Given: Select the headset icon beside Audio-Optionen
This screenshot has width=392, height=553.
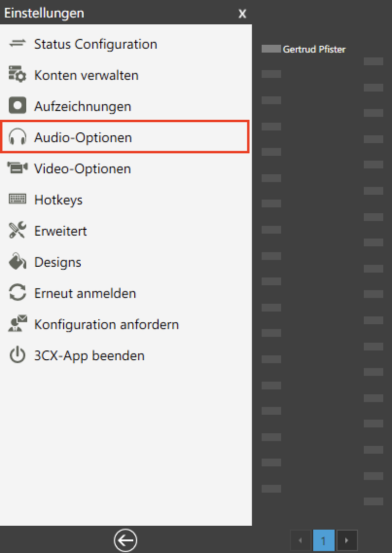Looking at the screenshot, I should point(17,137).
